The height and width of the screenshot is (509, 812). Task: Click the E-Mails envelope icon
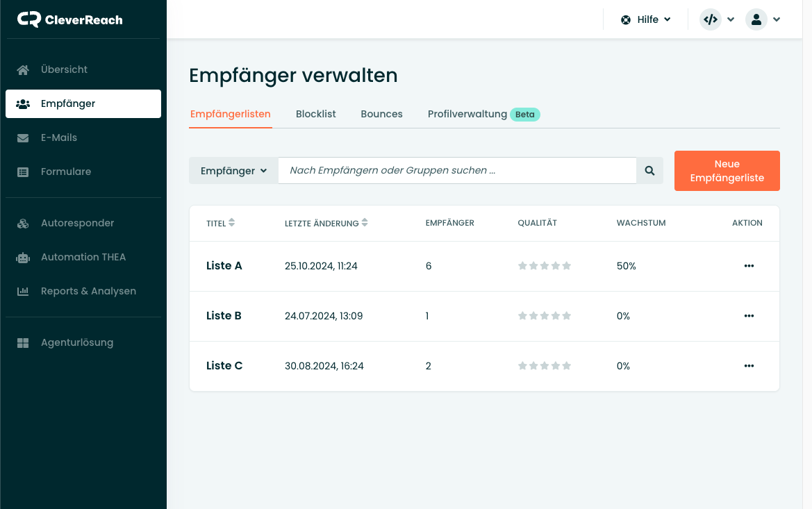23,137
